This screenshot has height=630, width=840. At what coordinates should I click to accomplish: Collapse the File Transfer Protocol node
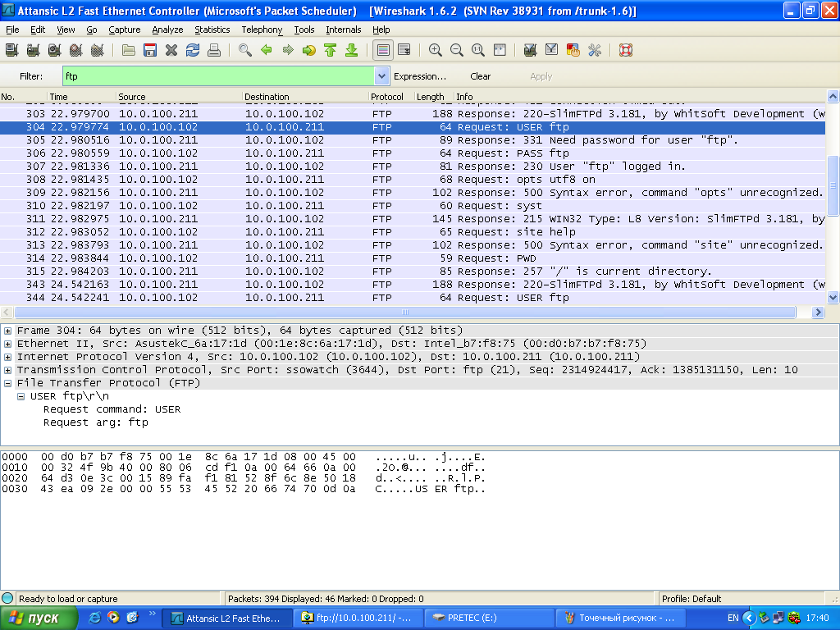click(x=7, y=383)
